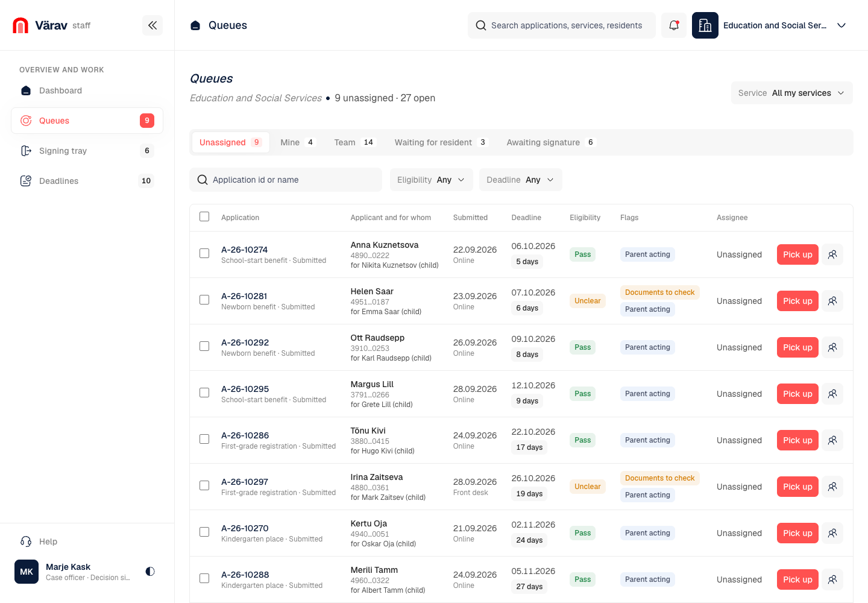Click the Värav logo
This screenshot has height=603, width=868.
click(x=40, y=25)
